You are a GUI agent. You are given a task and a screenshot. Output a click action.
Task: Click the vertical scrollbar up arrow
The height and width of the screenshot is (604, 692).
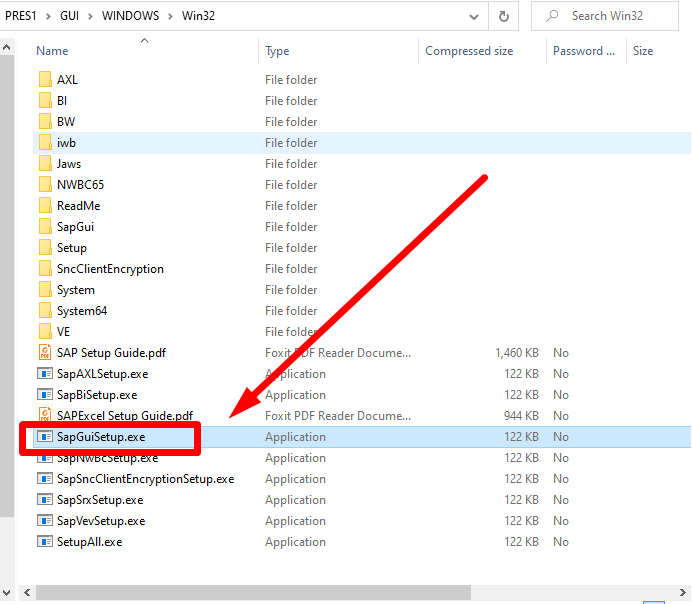pos(7,47)
